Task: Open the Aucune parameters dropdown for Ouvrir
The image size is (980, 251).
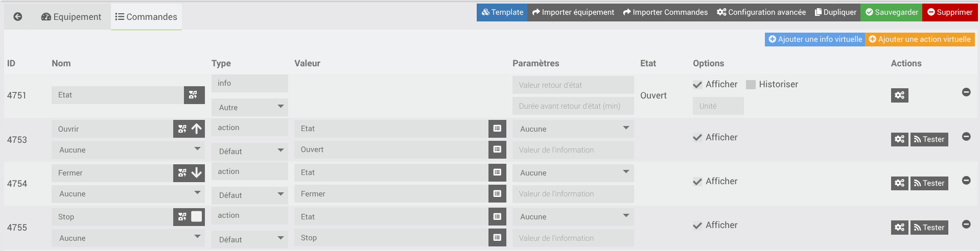Action: pos(573,129)
